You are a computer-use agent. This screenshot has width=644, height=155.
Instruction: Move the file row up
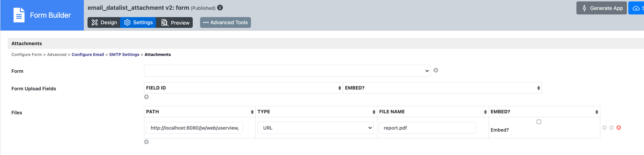pyautogui.click(x=605, y=128)
